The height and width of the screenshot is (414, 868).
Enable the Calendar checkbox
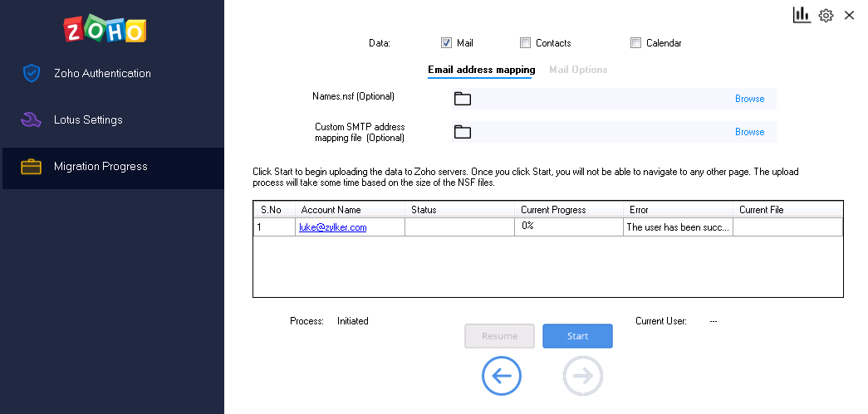coord(636,42)
